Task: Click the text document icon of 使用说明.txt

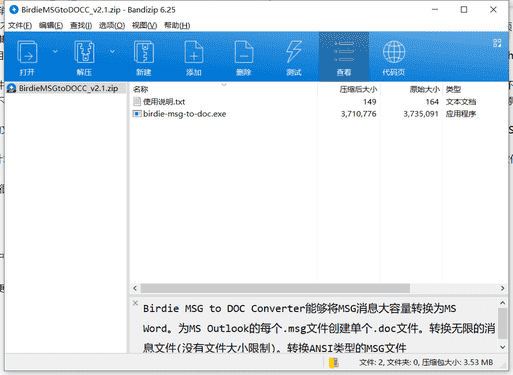Action: (x=137, y=102)
